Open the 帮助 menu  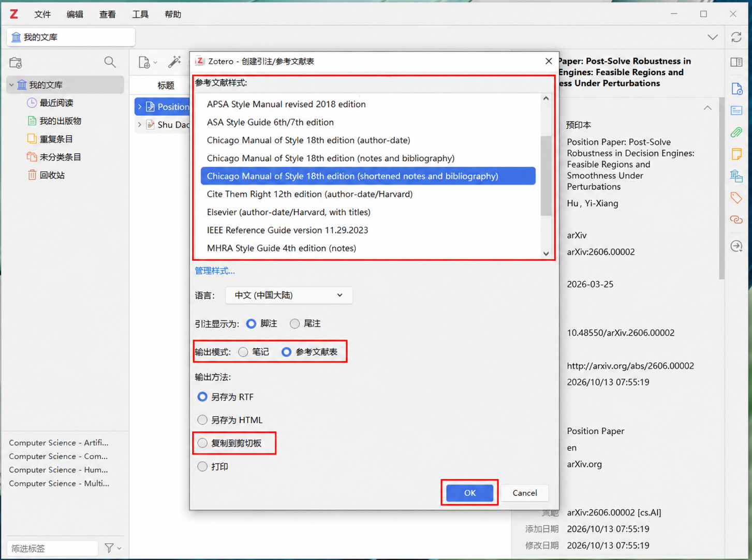click(173, 14)
